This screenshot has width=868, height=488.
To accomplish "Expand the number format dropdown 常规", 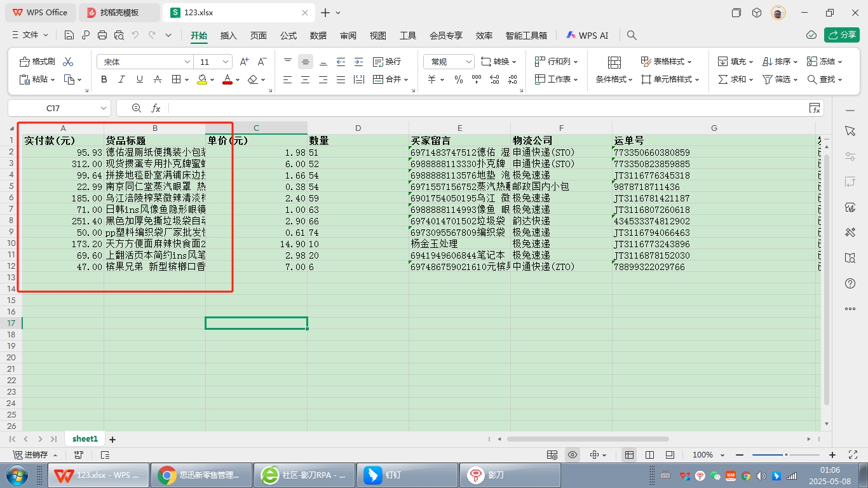I will [469, 62].
